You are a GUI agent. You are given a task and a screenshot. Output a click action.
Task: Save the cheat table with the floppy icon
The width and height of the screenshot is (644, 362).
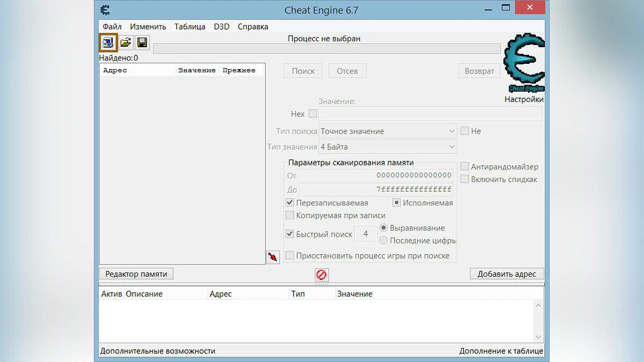(141, 42)
